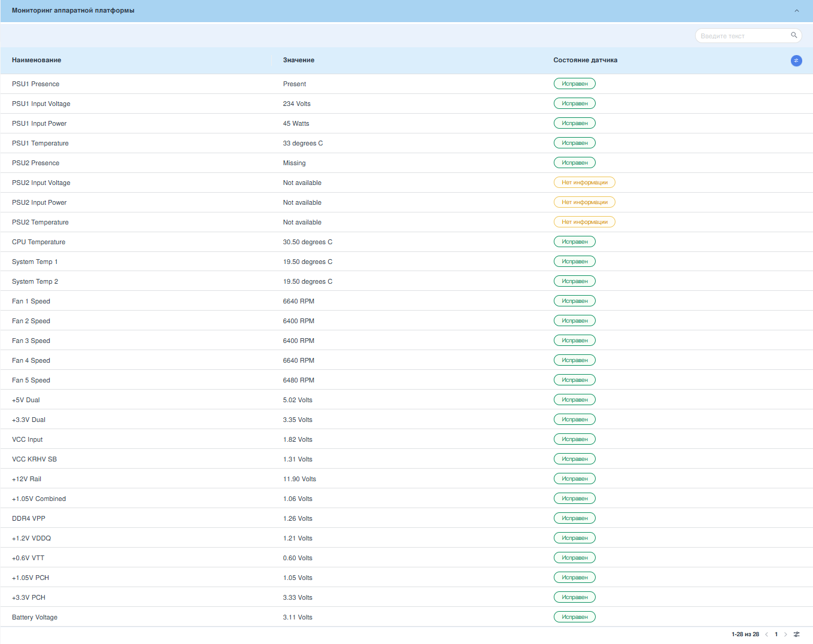Open pagination settings sliders icon
Image resolution: width=813 pixels, height=644 pixels.
(796, 634)
